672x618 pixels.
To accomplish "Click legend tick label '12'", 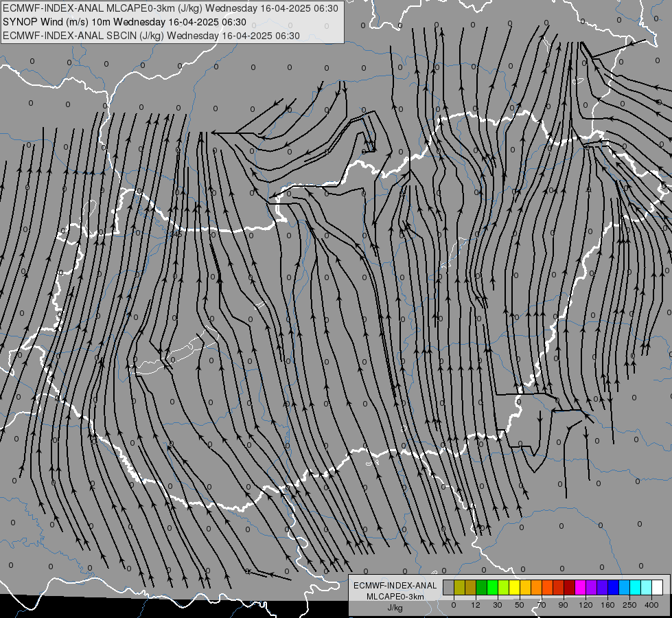I will [x=476, y=605].
